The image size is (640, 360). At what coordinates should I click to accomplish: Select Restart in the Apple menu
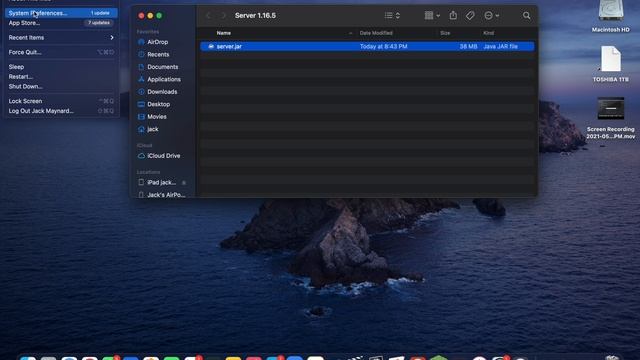[61, 77]
